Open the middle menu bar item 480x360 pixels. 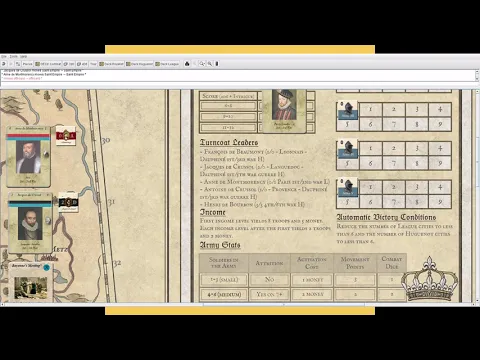[x=13, y=57]
